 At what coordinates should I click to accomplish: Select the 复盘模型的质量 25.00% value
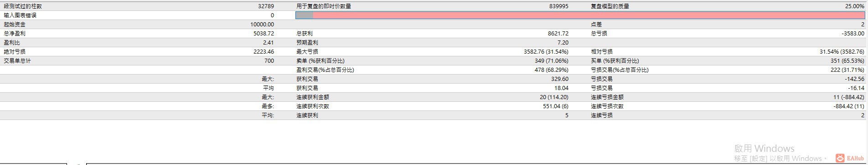click(855, 6)
